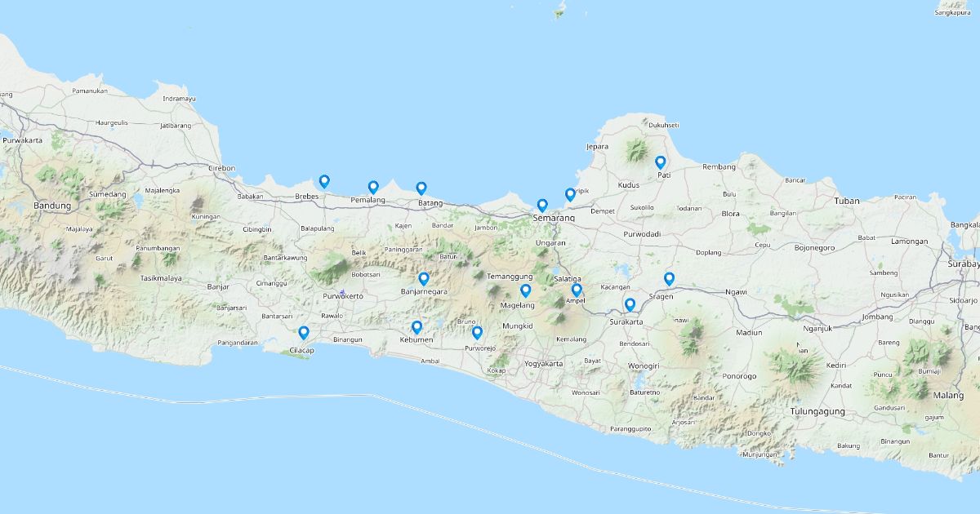The height and width of the screenshot is (514, 980).
Task: Click the Kudus town label
Action: tap(629, 185)
